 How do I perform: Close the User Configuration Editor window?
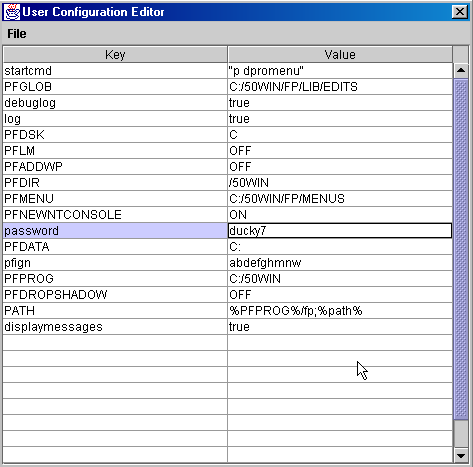tap(460, 12)
